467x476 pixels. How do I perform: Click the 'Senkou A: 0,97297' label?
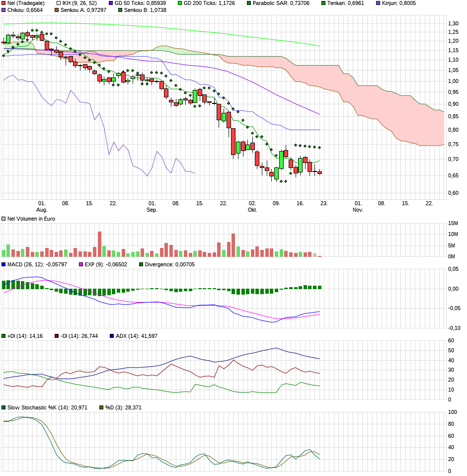[x=83, y=10]
